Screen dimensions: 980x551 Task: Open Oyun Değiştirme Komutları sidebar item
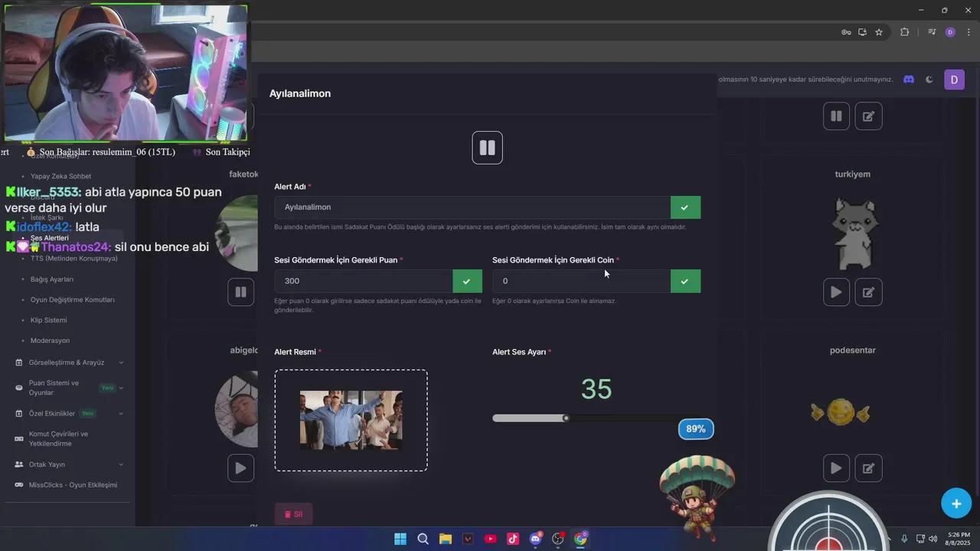73,300
